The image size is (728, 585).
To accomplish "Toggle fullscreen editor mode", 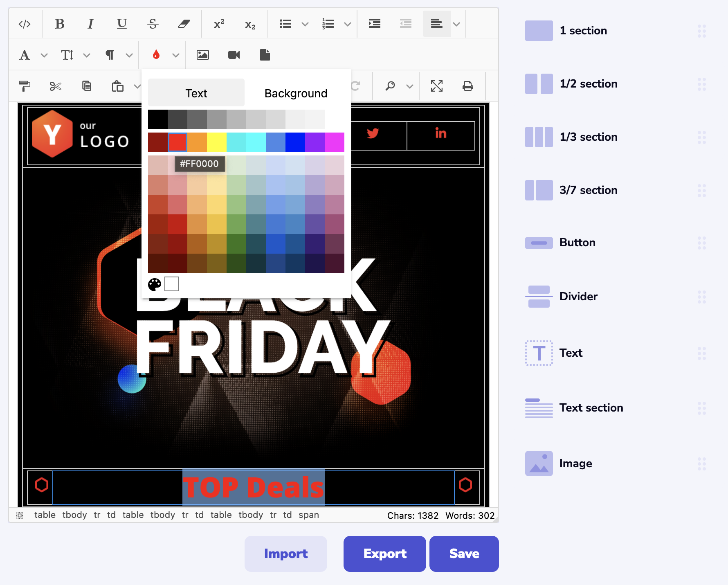I will pyautogui.click(x=437, y=86).
